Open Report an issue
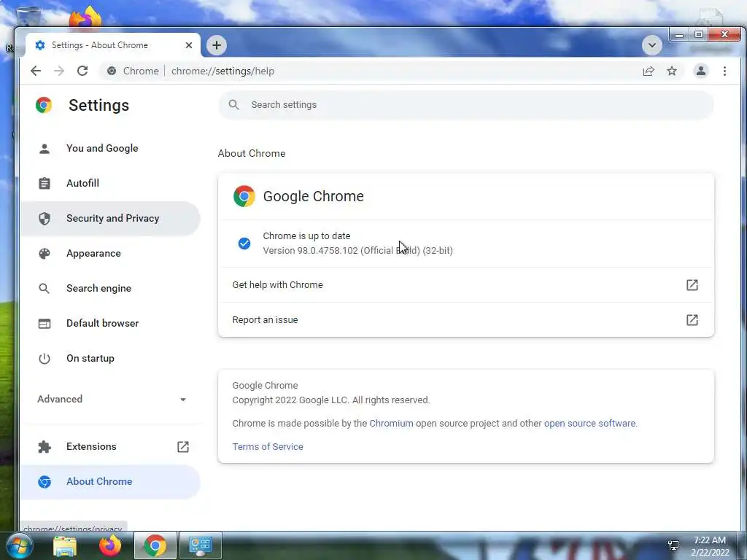747x560 pixels. [x=466, y=320]
